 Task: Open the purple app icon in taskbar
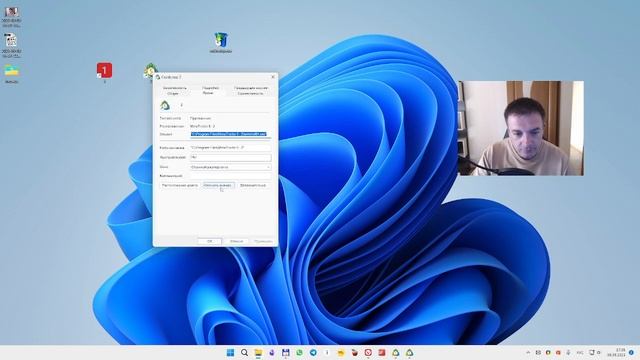tap(272, 352)
